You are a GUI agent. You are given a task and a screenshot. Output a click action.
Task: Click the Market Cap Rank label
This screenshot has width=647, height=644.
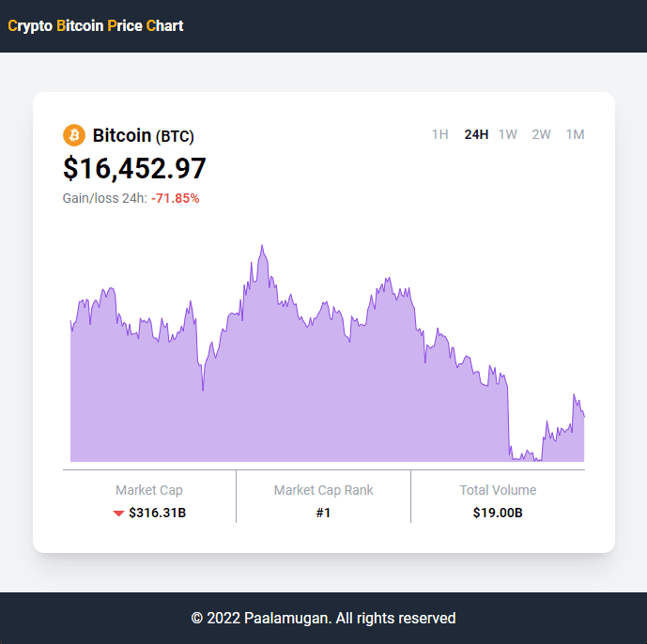click(x=323, y=490)
